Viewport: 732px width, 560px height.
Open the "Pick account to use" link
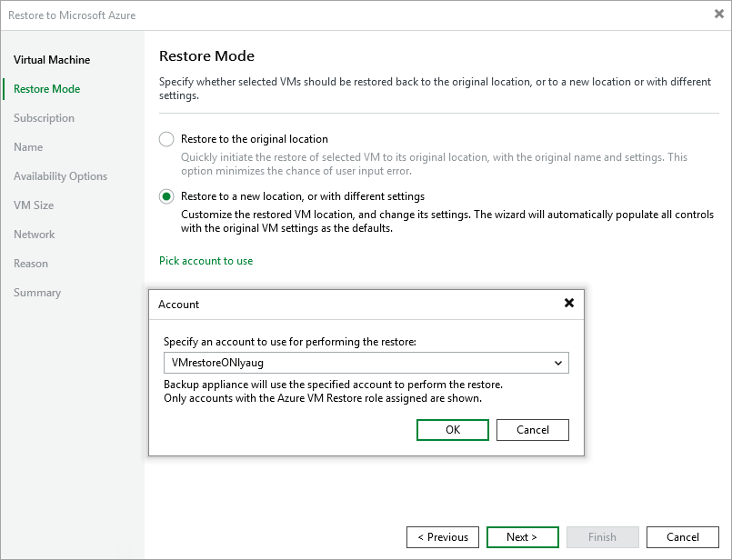click(x=206, y=260)
